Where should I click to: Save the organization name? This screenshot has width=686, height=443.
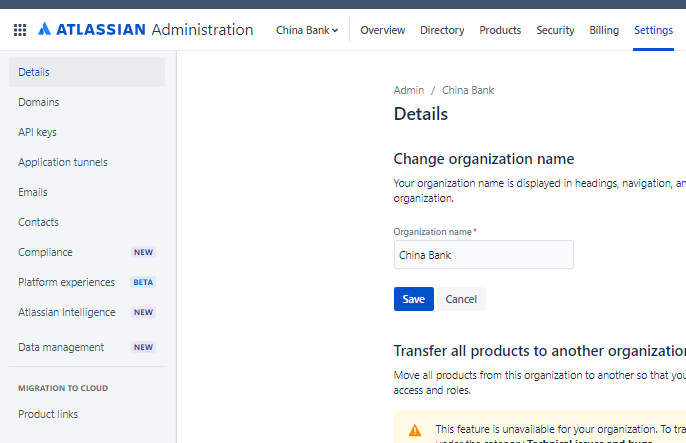click(413, 299)
